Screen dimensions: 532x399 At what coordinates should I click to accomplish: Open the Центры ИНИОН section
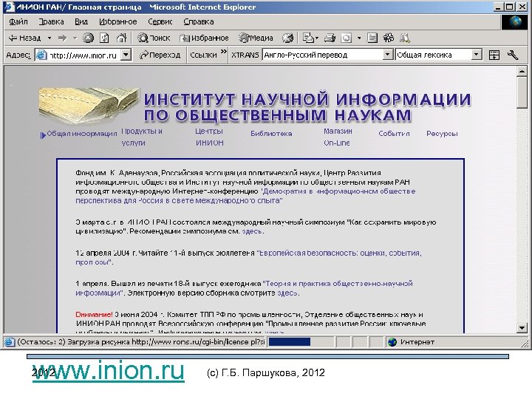[209, 137]
